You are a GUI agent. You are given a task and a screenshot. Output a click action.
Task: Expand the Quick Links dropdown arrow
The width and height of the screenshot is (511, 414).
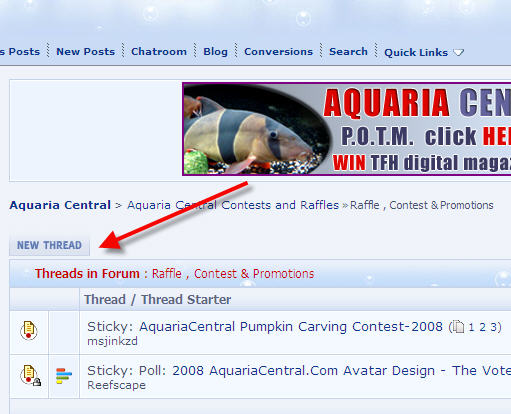459,52
